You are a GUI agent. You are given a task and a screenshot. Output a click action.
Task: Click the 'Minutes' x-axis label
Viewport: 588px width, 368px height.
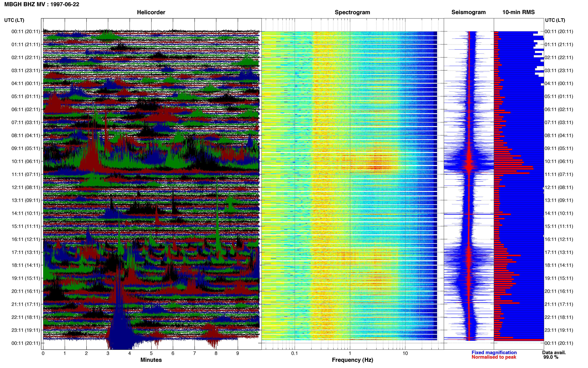pos(151,360)
